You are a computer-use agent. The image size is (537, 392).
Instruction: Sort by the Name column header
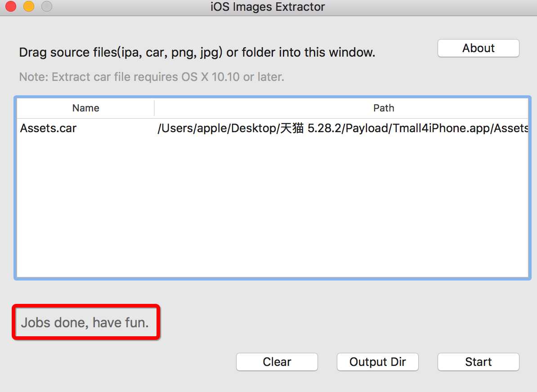point(85,108)
